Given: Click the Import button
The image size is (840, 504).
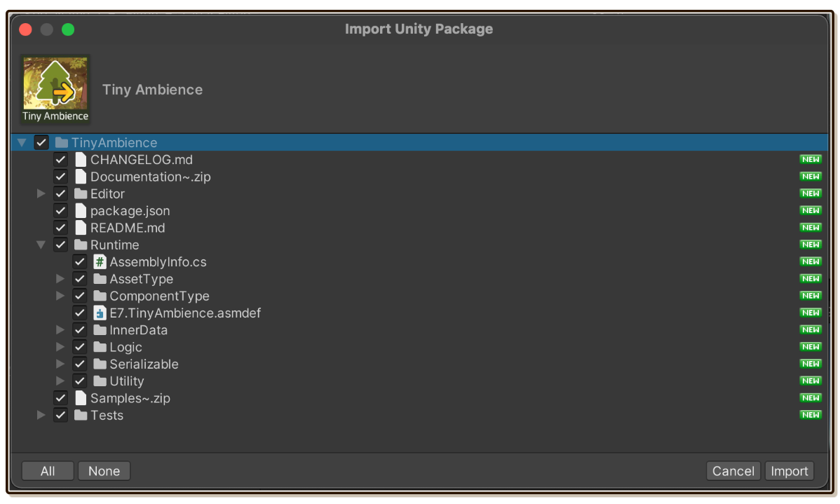Looking at the screenshot, I should [789, 471].
